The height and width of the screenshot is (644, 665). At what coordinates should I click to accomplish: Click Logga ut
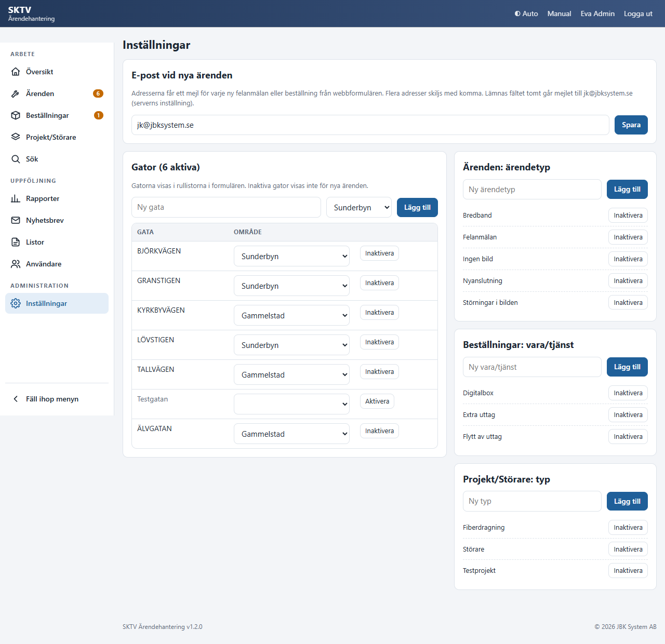(x=638, y=14)
